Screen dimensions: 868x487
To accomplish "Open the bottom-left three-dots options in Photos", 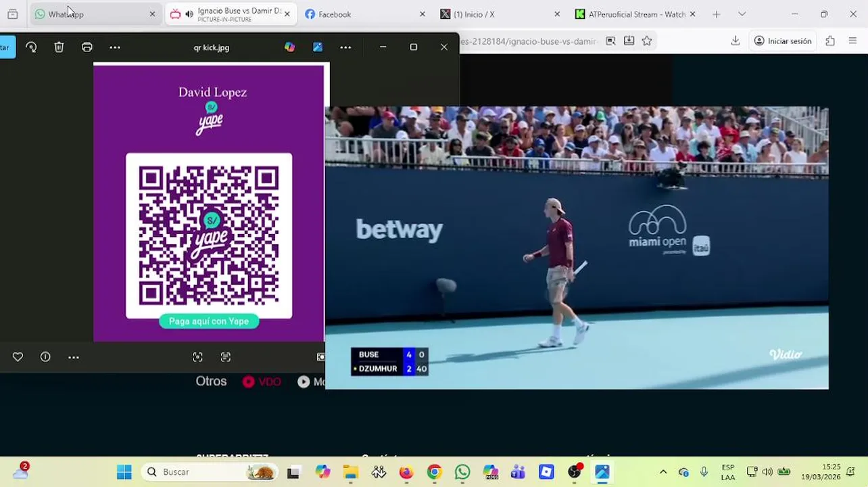I will tap(74, 357).
